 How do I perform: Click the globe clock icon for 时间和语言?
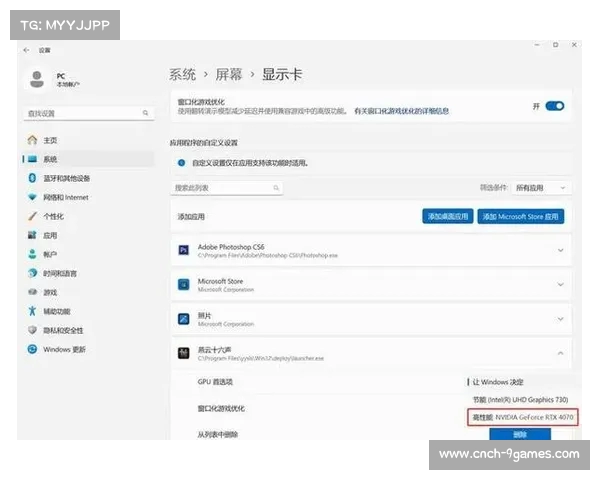click(33, 273)
